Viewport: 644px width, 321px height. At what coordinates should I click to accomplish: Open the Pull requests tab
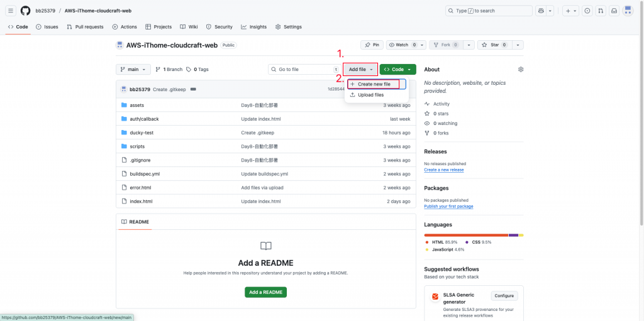[x=85, y=26]
